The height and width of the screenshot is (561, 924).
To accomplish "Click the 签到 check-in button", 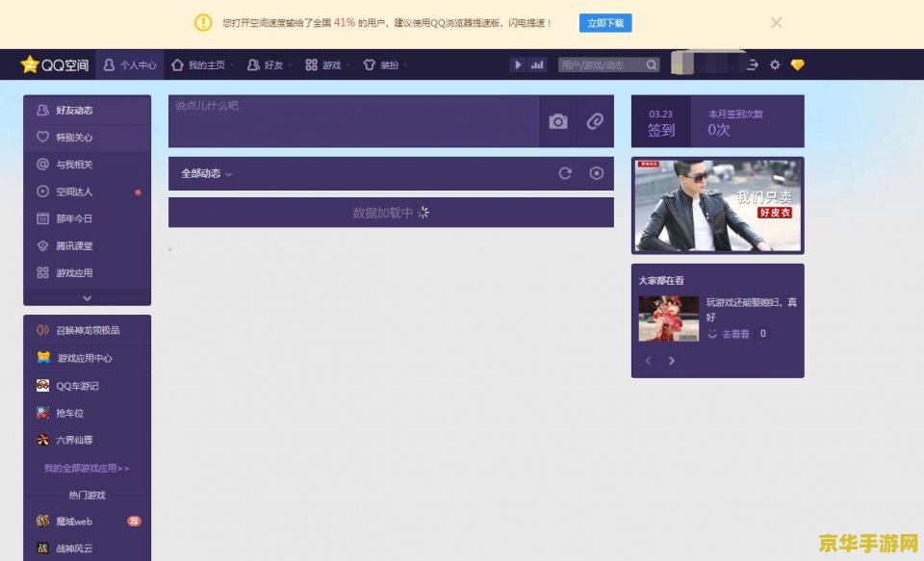I will 661,122.
